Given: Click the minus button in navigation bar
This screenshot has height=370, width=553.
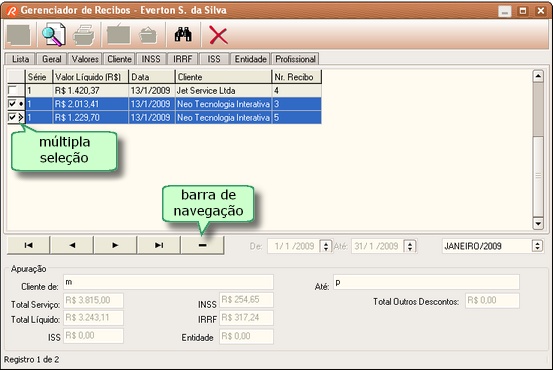Looking at the screenshot, I should (202, 245).
